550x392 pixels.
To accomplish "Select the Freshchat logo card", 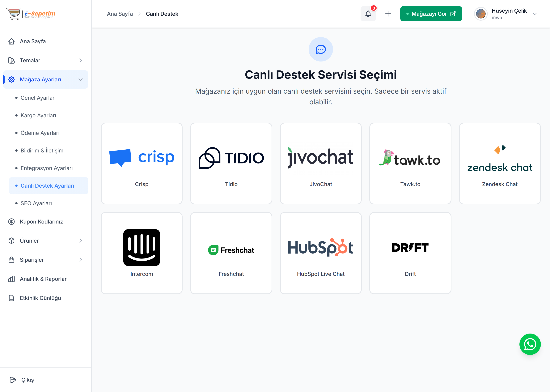I will 231,253.
